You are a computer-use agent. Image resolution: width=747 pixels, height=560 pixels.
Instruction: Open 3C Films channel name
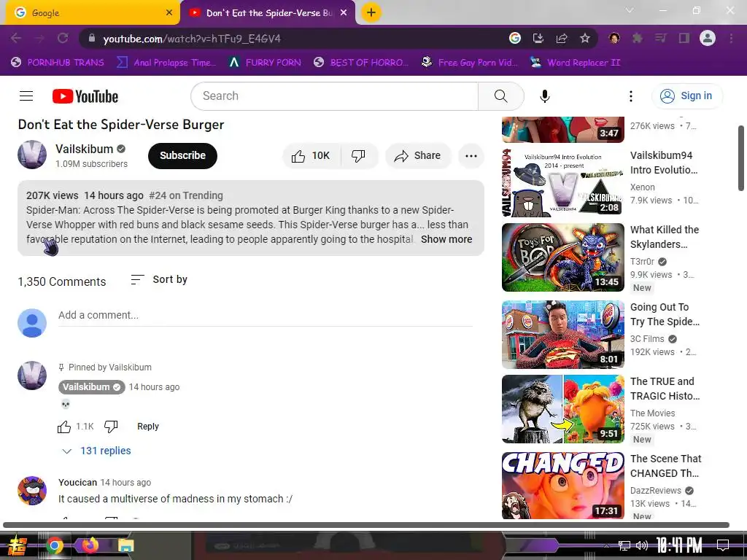point(647,339)
